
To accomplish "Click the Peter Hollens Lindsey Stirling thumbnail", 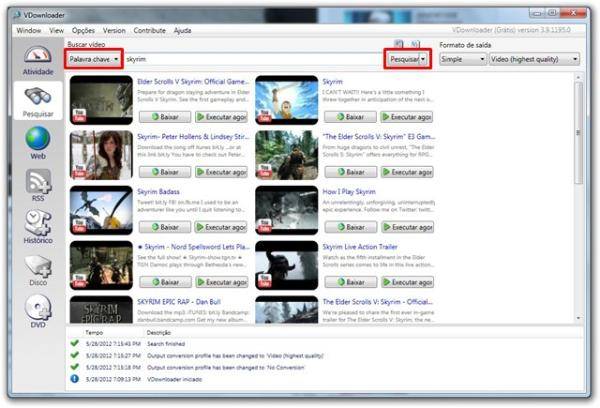I will [101, 155].
